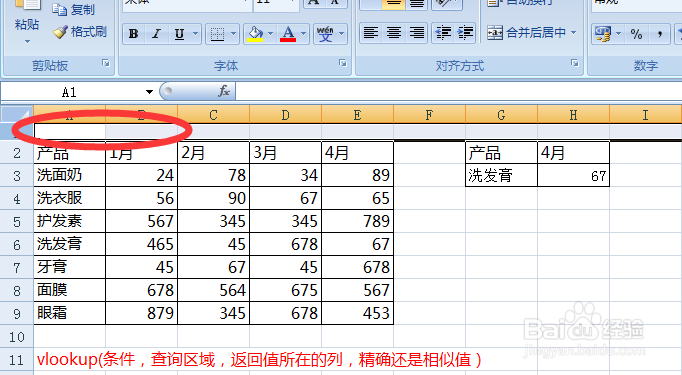Select row 6 header

[17, 244]
